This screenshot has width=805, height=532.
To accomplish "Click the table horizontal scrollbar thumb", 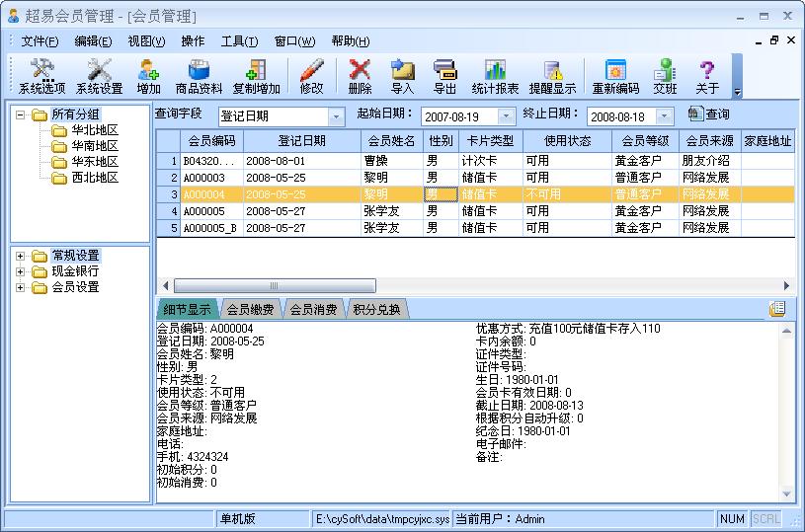I will click(x=275, y=286).
